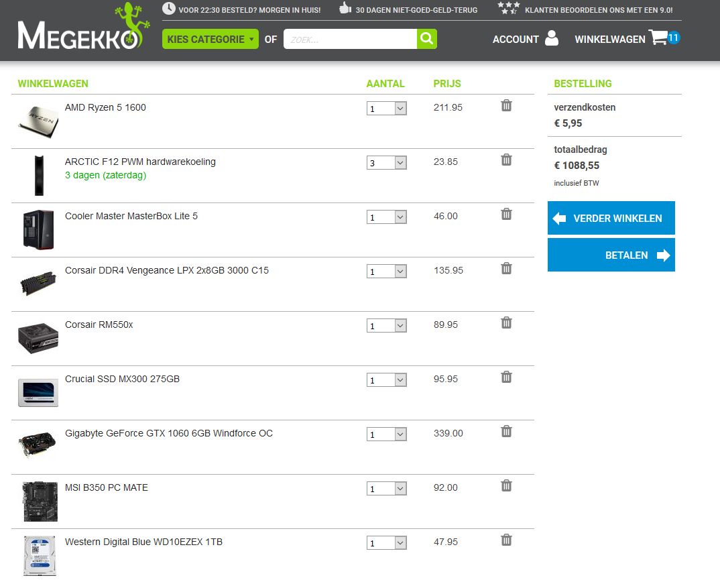Click the Corsair RAM thumbnail
Viewport: 720px width, 588px height.
[x=39, y=283]
